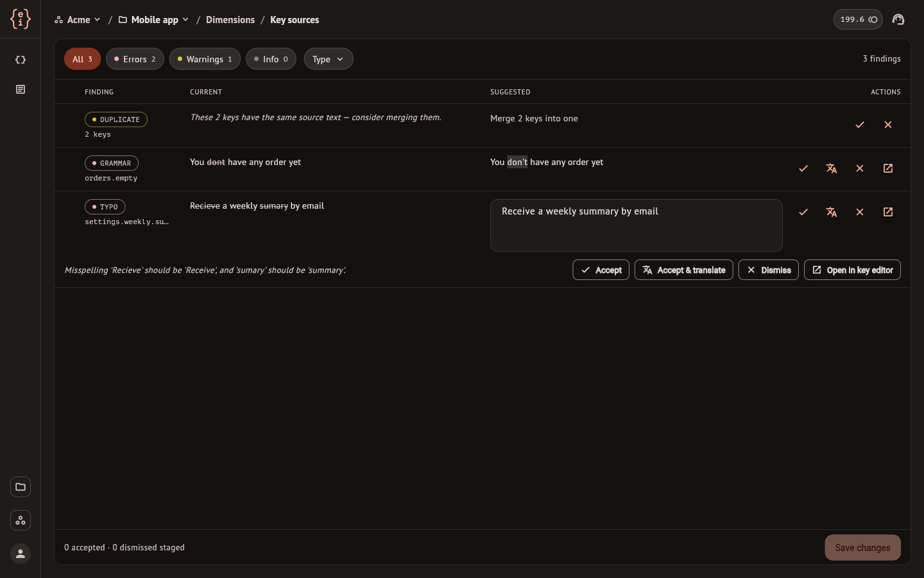Accept the GRAMMAR finding checkmark icon
Viewport: 924px width, 578px height.
(803, 168)
